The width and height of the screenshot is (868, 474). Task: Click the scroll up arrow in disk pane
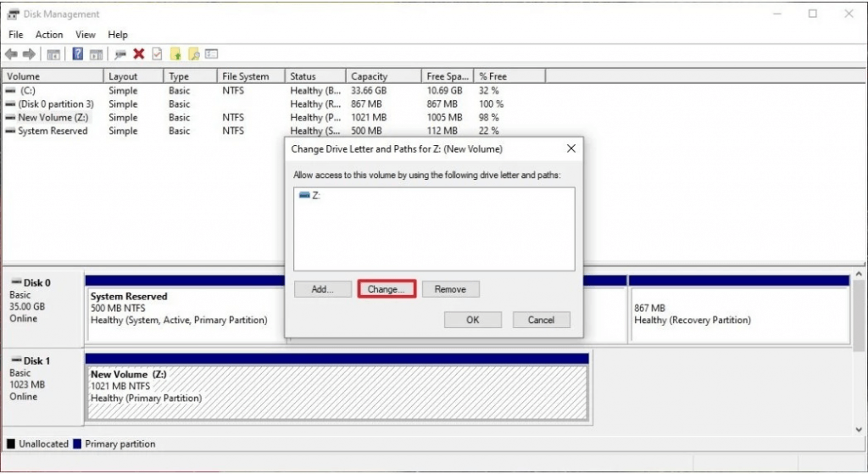click(x=859, y=274)
